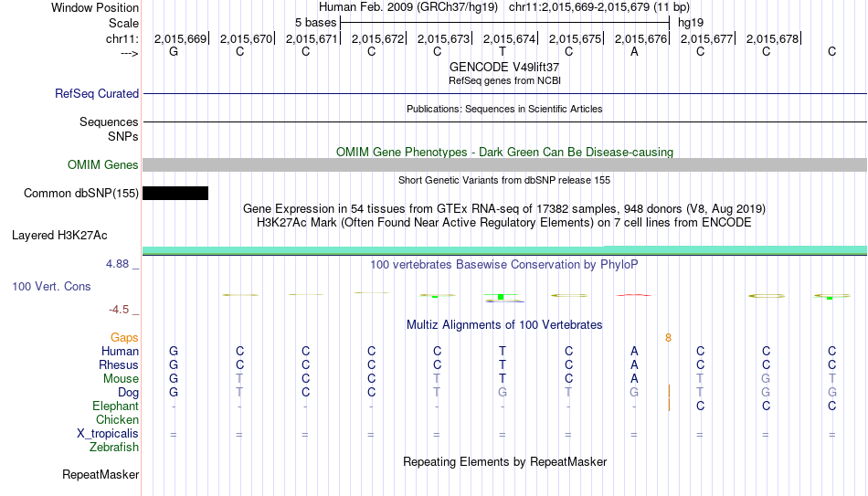
Task: Click the Dog species label
Action: [x=128, y=393]
